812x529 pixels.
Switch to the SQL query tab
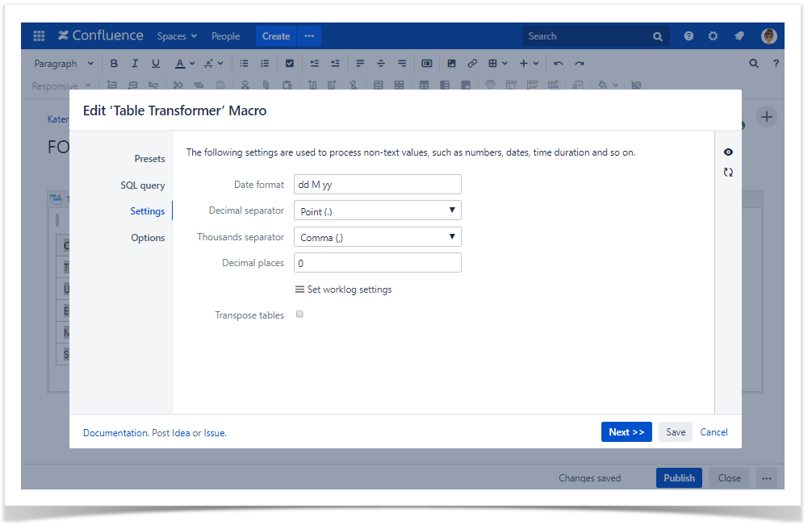[142, 185]
